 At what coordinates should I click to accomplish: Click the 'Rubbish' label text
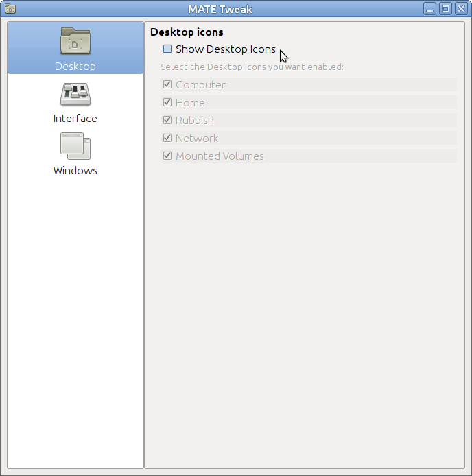tap(195, 121)
